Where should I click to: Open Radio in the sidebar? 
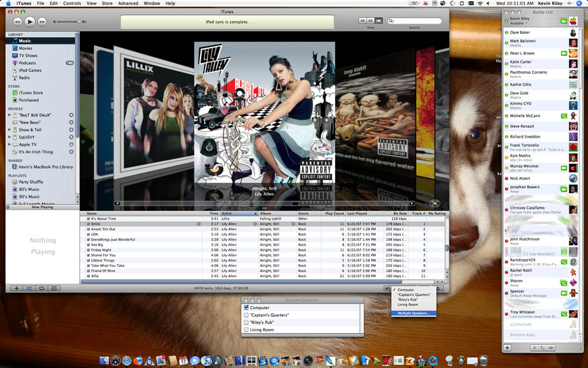click(x=24, y=78)
